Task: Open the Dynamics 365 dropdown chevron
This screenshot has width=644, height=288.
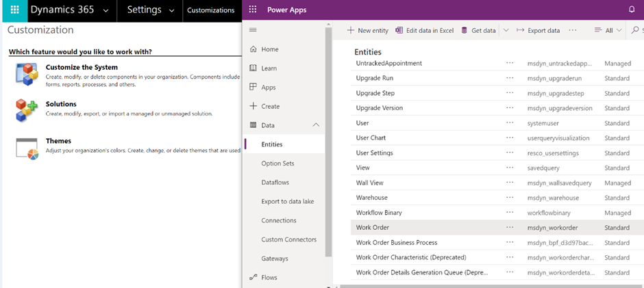Action: tap(106, 11)
